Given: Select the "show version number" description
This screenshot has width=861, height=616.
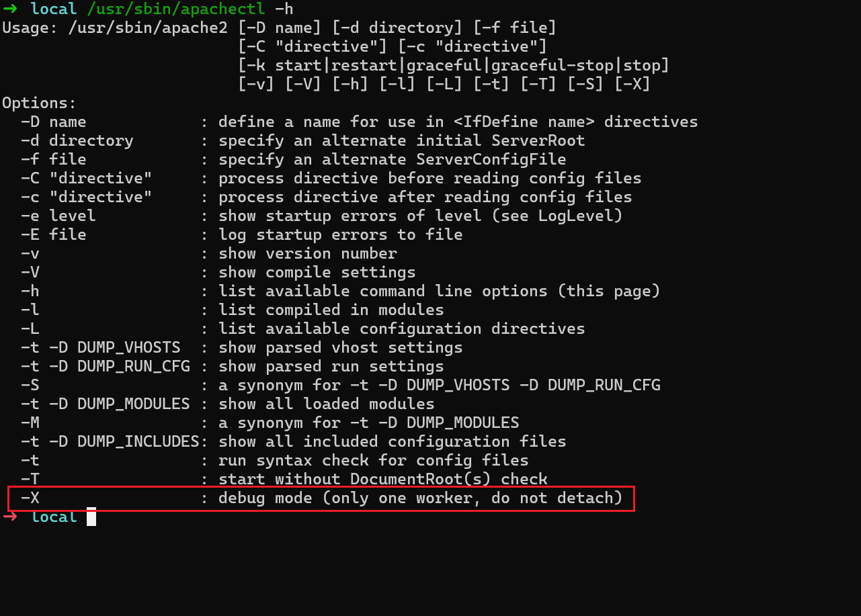Looking at the screenshot, I should [308, 253].
